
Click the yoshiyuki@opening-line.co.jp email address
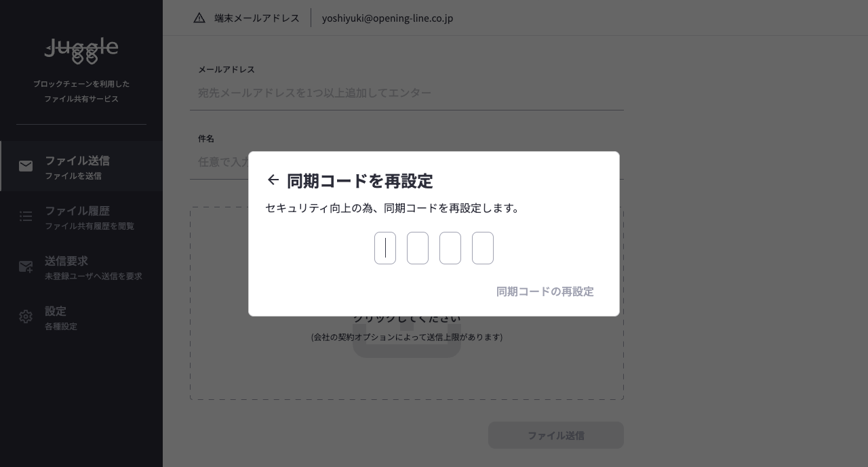pyautogui.click(x=387, y=18)
